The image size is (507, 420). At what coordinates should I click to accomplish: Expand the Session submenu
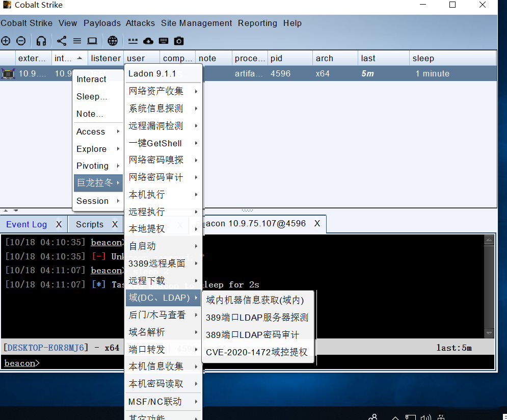pyautogui.click(x=98, y=201)
